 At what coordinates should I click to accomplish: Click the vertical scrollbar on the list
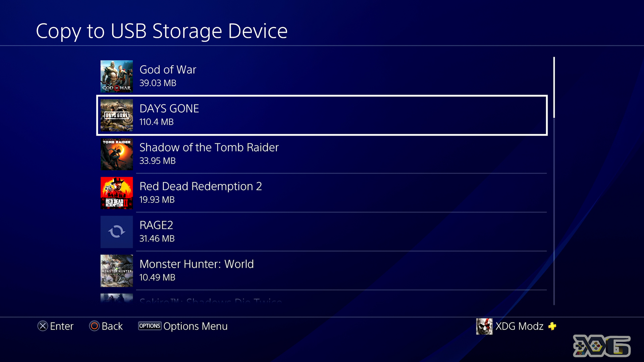(554, 181)
